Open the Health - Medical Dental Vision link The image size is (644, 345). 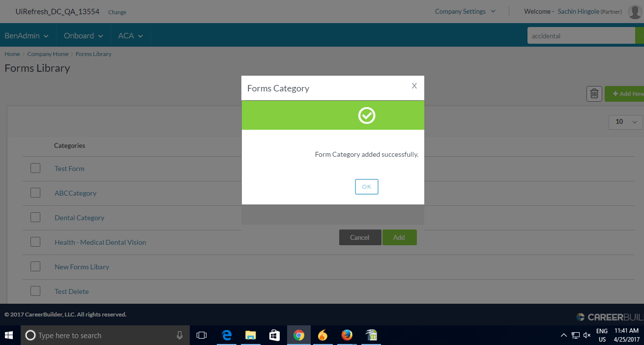tap(100, 242)
